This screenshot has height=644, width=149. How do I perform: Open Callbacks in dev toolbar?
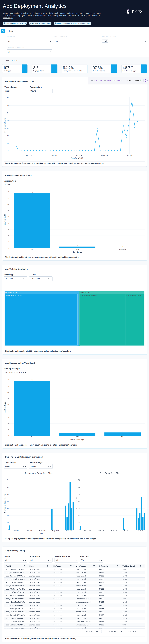(x=118, y=80)
